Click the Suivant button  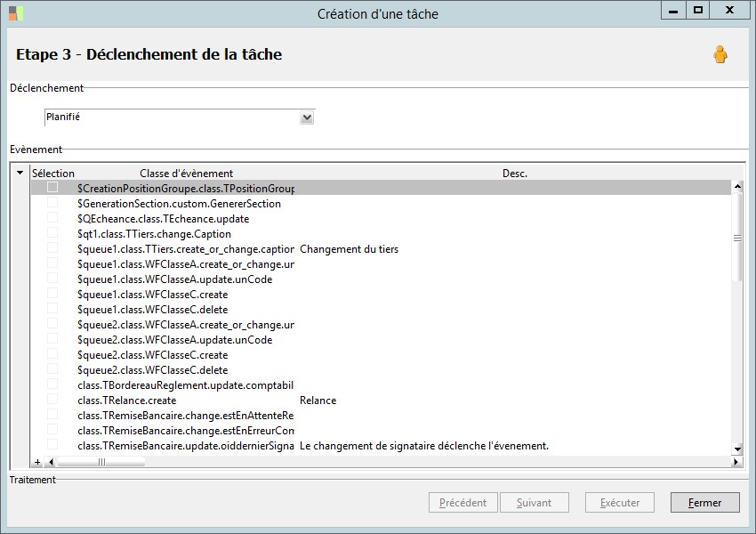(534, 503)
